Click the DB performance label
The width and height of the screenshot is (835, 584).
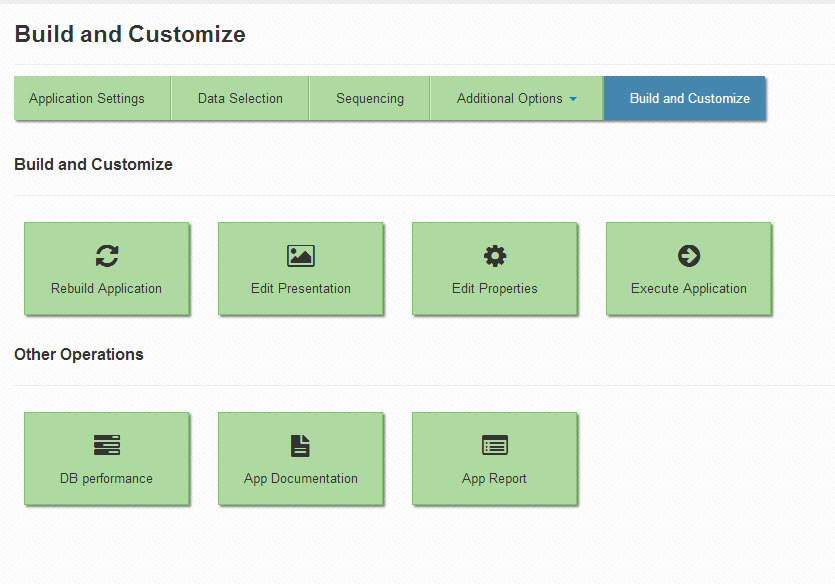[x=107, y=479]
